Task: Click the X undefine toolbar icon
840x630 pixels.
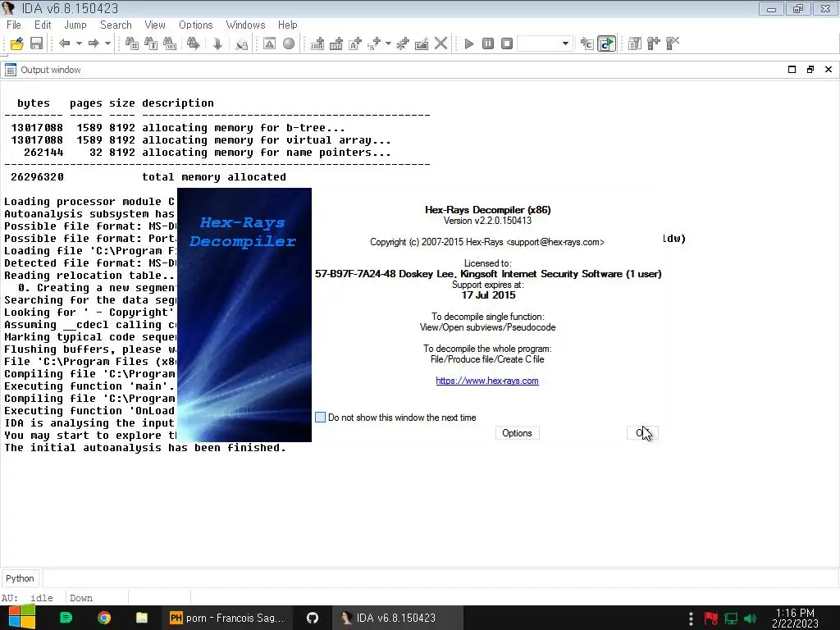Action: (441, 43)
